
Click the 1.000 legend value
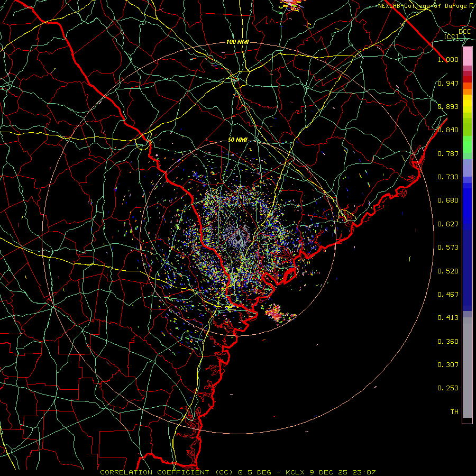(448, 59)
